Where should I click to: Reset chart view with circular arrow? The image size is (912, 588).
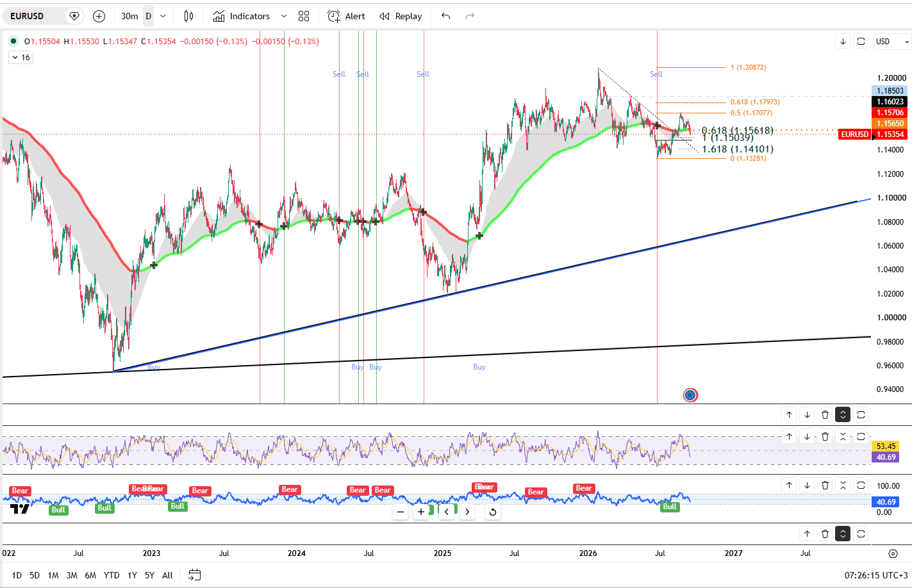(x=492, y=512)
